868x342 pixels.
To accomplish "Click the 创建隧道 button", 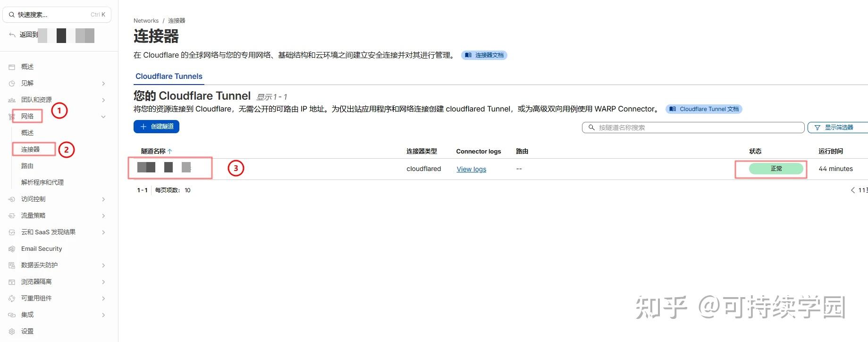I will 156,127.
